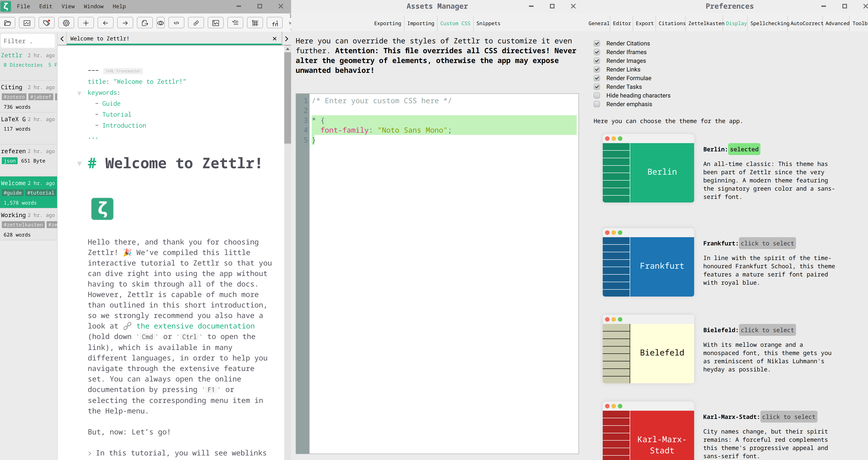Select the Frankfurt theme
The image size is (868, 460).
point(767,243)
